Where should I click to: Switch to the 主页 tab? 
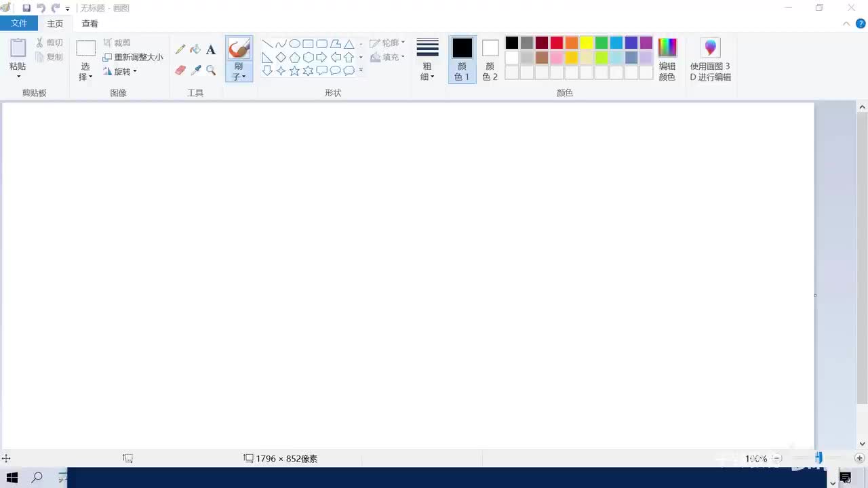click(x=55, y=24)
